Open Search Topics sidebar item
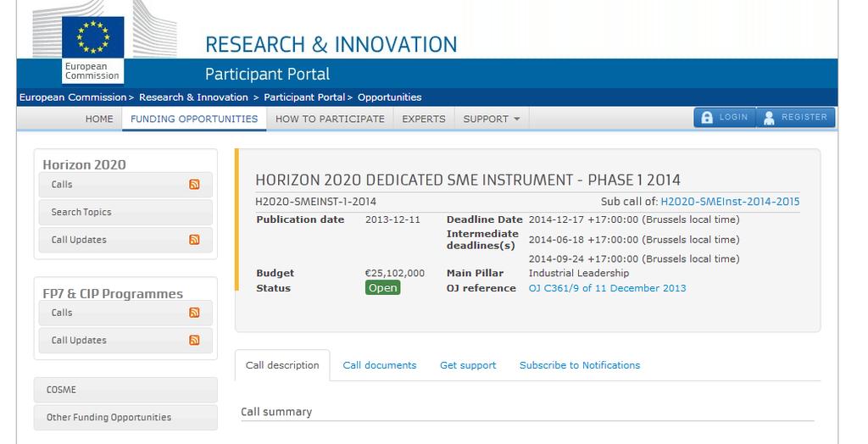Screen dimensions: 868x444 click(125, 212)
